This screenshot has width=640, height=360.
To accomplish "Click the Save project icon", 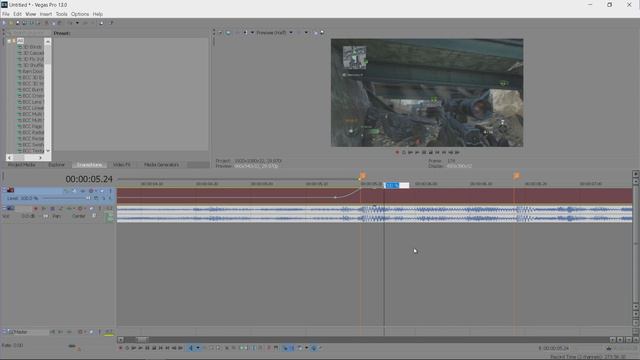I will [x=18, y=23].
